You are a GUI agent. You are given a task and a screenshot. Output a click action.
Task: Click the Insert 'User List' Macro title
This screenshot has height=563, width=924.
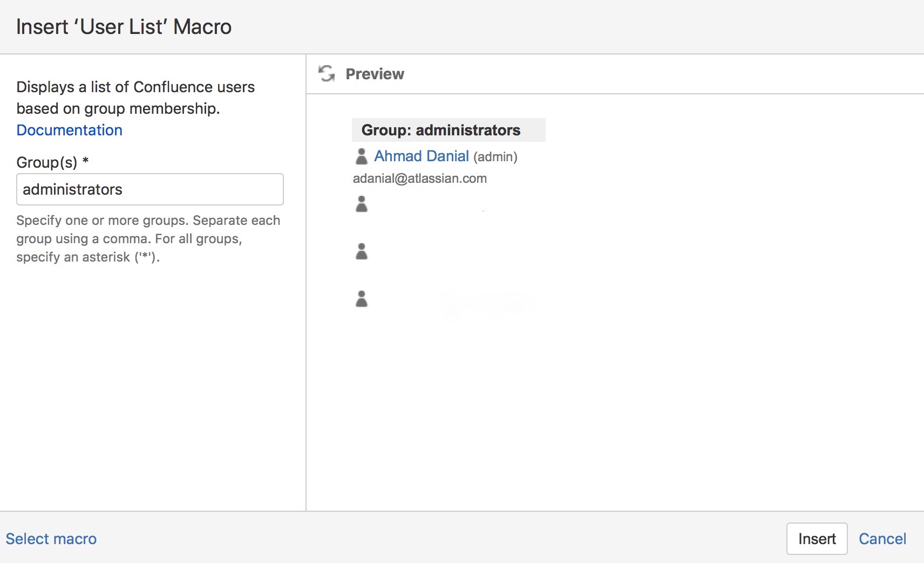point(124,26)
